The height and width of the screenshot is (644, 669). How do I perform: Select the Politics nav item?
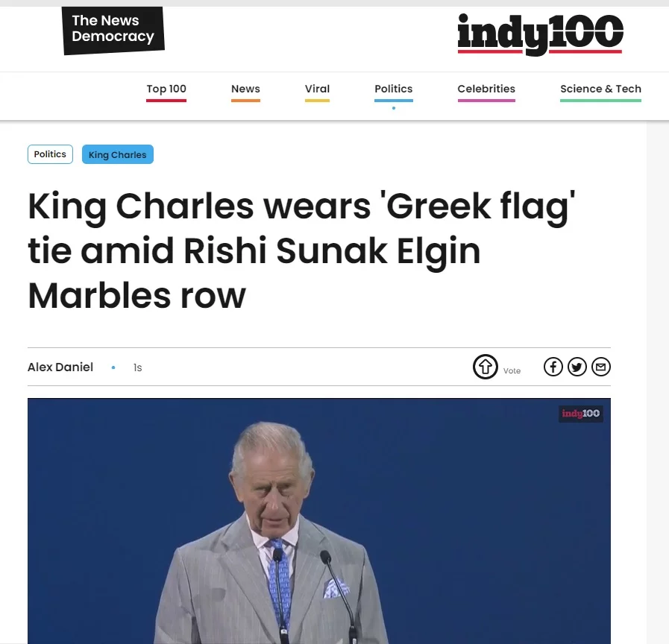point(393,89)
